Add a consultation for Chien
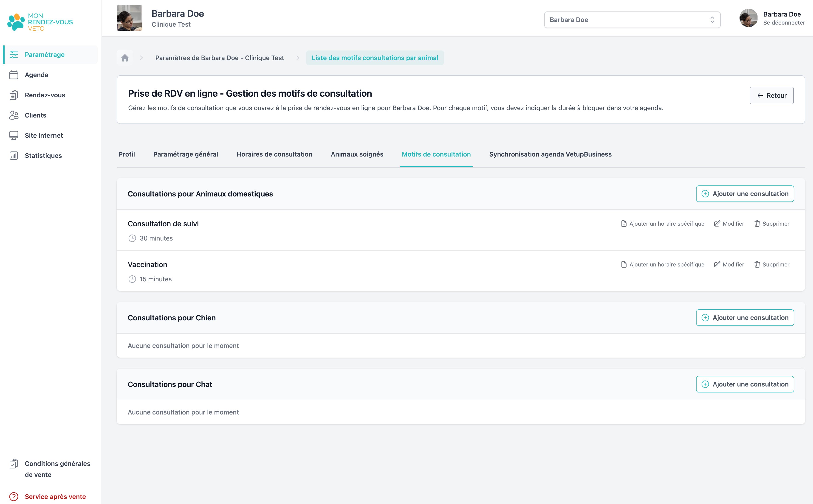813x504 pixels. [x=745, y=318]
